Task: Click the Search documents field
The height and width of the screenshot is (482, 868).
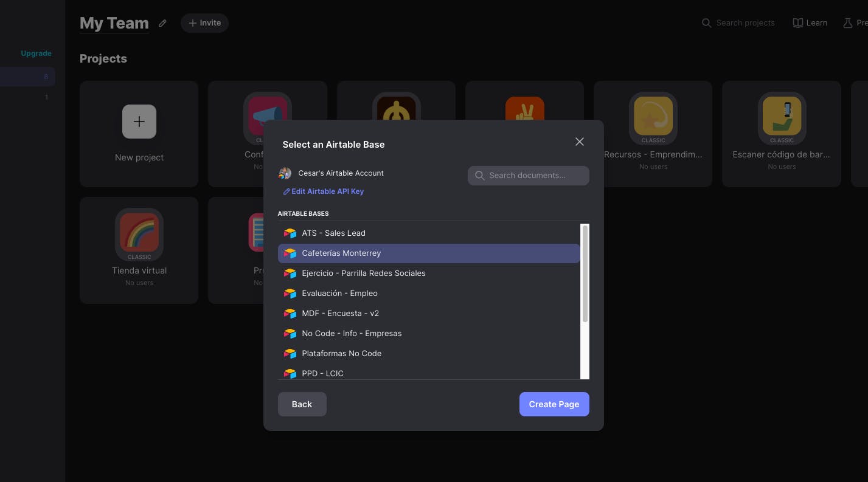Action: tap(528, 176)
